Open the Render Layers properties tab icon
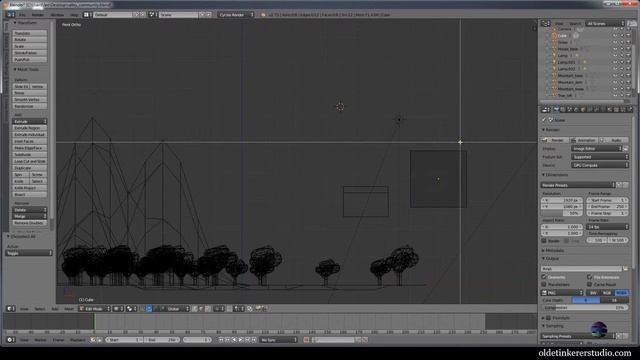 [x=563, y=110]
